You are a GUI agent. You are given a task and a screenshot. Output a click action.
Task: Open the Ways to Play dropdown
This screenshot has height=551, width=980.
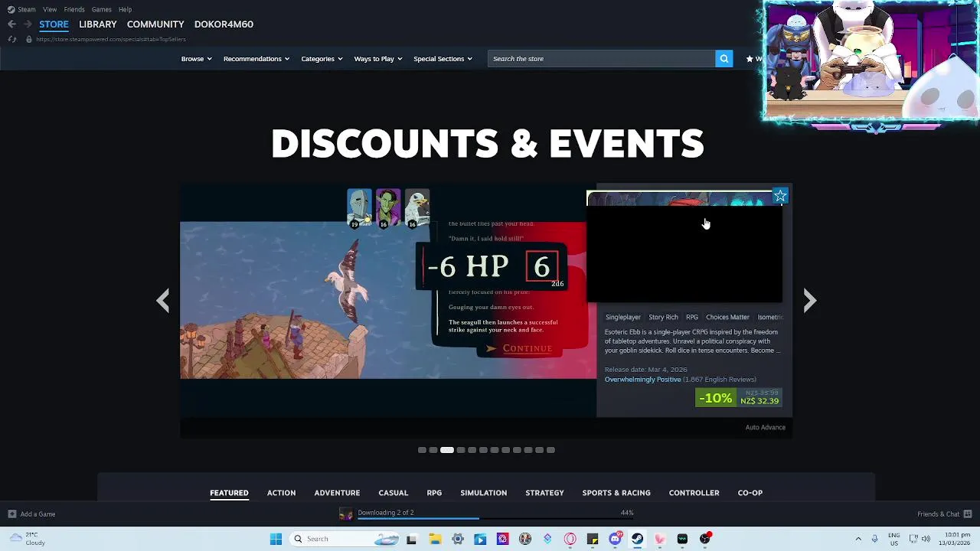click(x=378, y=59)
